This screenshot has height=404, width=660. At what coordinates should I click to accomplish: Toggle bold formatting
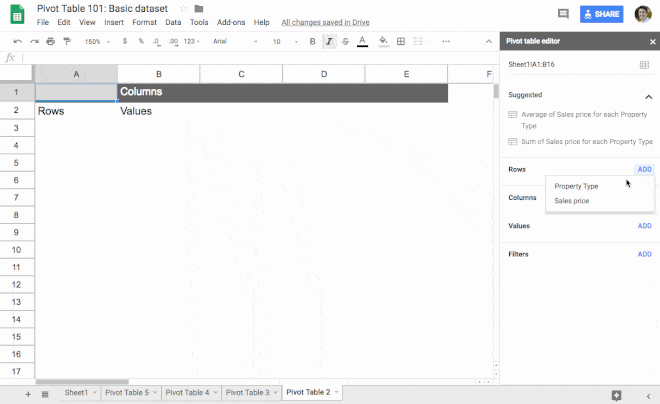312,41
